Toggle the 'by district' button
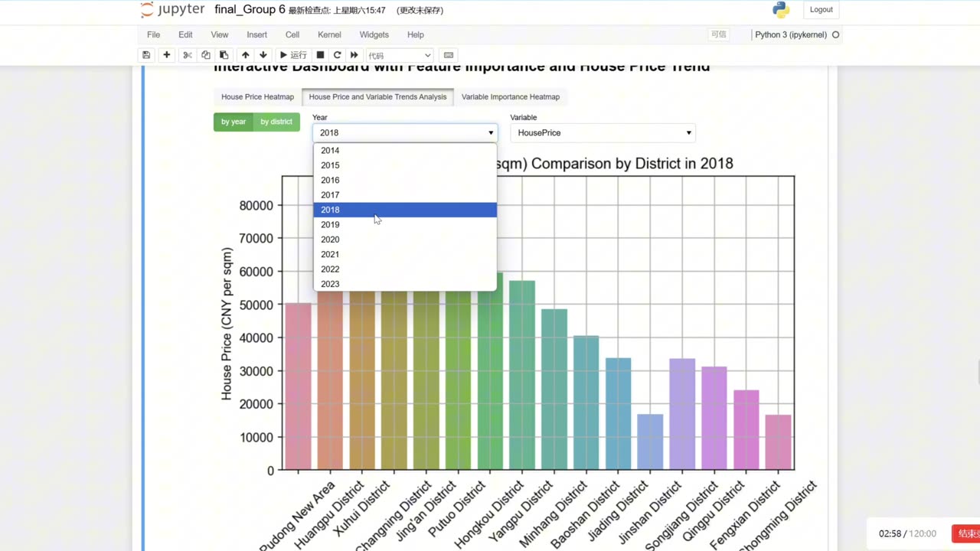This screenshot has height=551, width=980. coord(276,122)
